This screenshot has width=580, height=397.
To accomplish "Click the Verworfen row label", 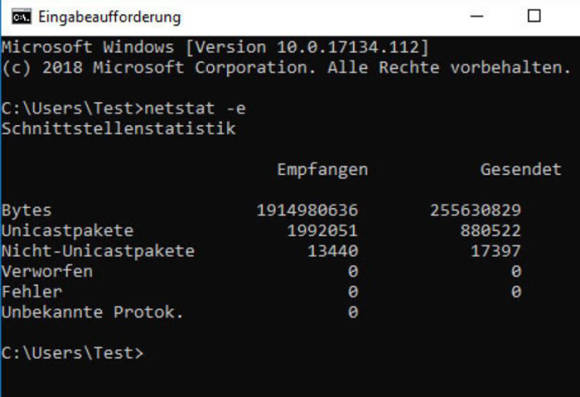I will point(47,271).
